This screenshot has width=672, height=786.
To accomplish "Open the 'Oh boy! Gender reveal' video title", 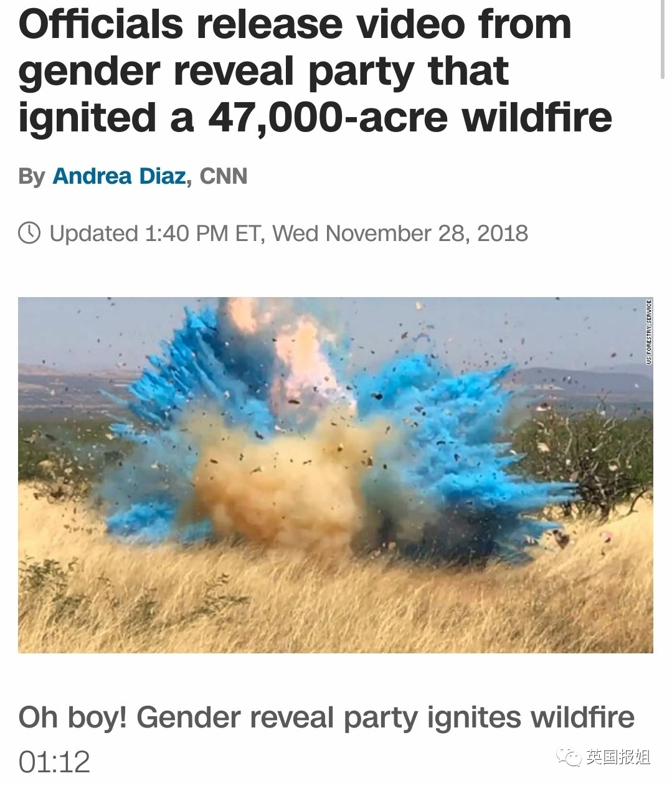I will click(x=326, y=717).
